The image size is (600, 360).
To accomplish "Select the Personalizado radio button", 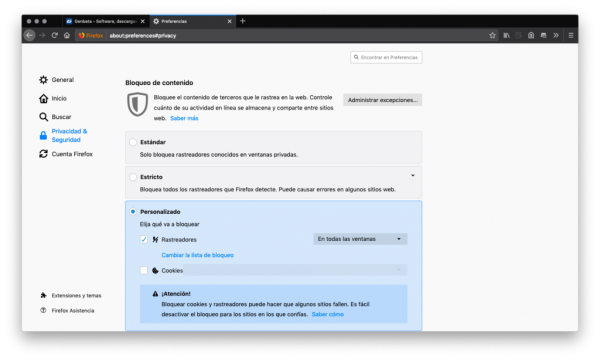I will [x=133, y=212].
